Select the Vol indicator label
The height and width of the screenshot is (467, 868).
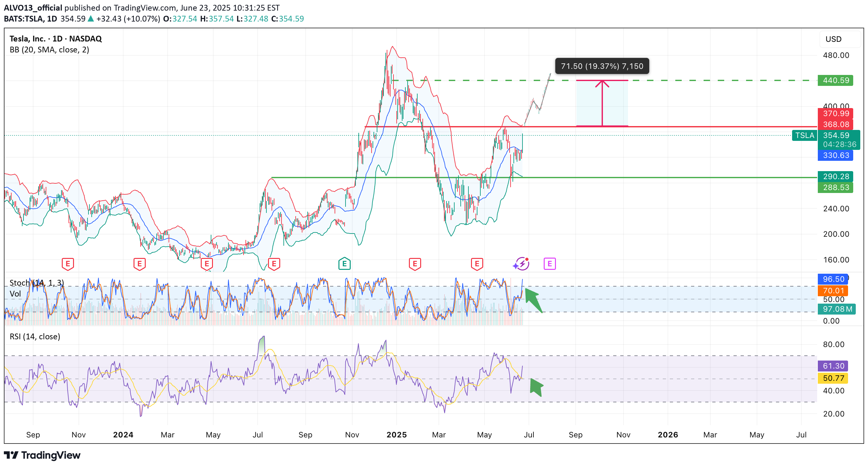click(15, 294)
